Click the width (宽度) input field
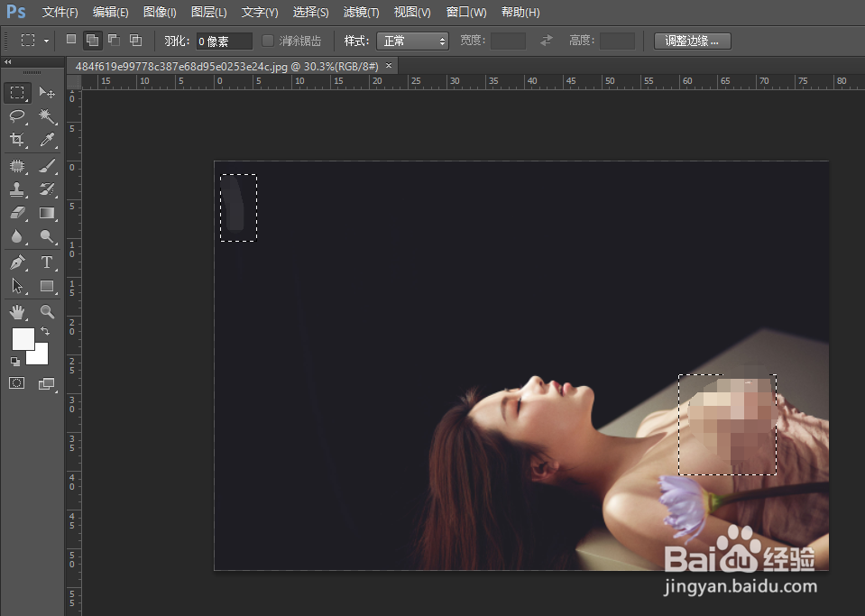The width and height of the screenshot is (865, 616). (x=508, y=41)
